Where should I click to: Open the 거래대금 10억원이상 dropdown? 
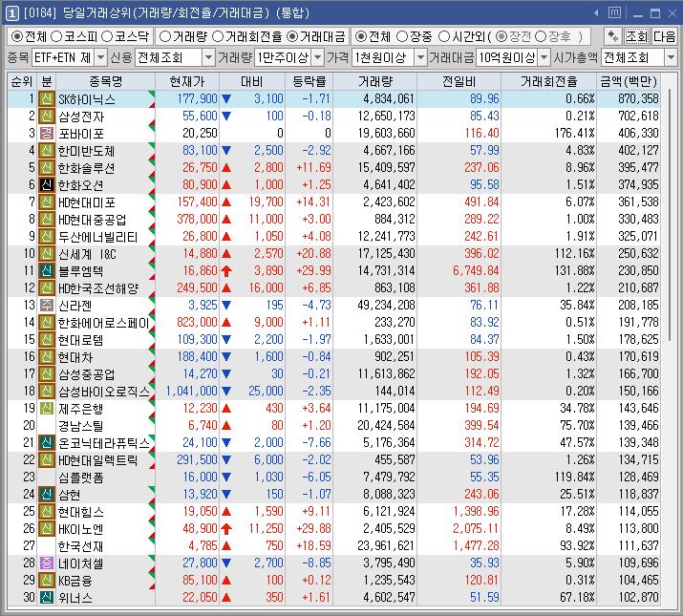click(544, 57)
